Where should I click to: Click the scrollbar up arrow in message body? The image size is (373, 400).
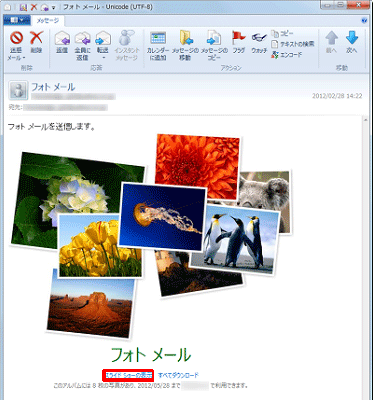pyautogui.click(x=366, y=120)
